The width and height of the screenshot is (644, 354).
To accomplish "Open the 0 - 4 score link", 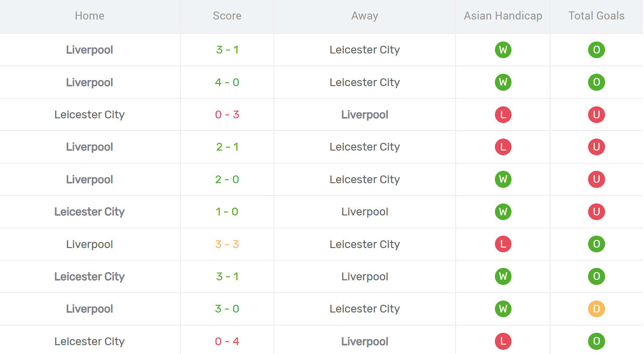I will [227, 341].
